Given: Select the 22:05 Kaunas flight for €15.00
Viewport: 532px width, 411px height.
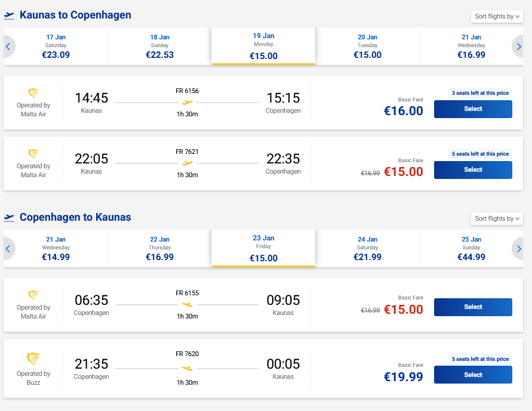Looking at the screenshot, I should tap(473, 170).
